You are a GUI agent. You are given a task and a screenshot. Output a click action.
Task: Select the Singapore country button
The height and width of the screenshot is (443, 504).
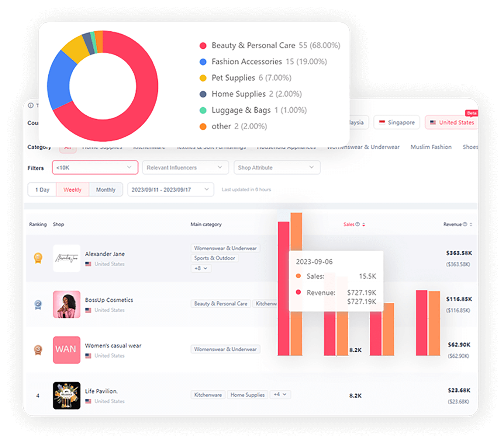[x=397, y=122]
